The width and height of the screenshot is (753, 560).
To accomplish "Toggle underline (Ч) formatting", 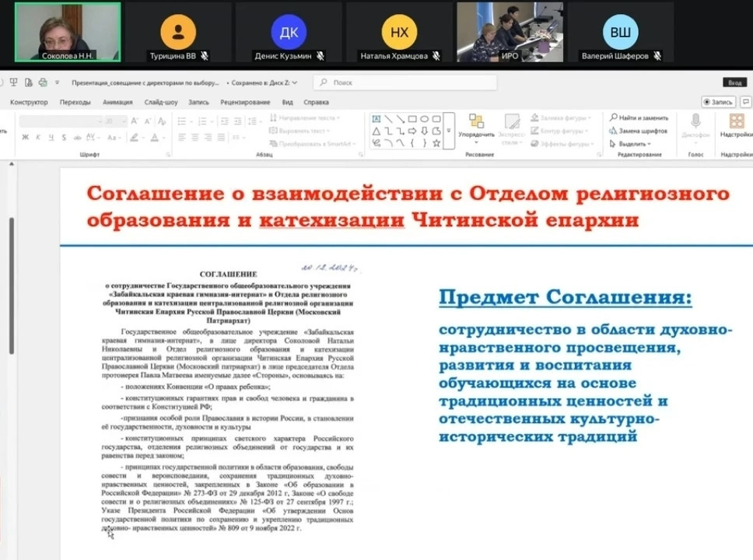I will pyautogui.click(x=49, y=138).
